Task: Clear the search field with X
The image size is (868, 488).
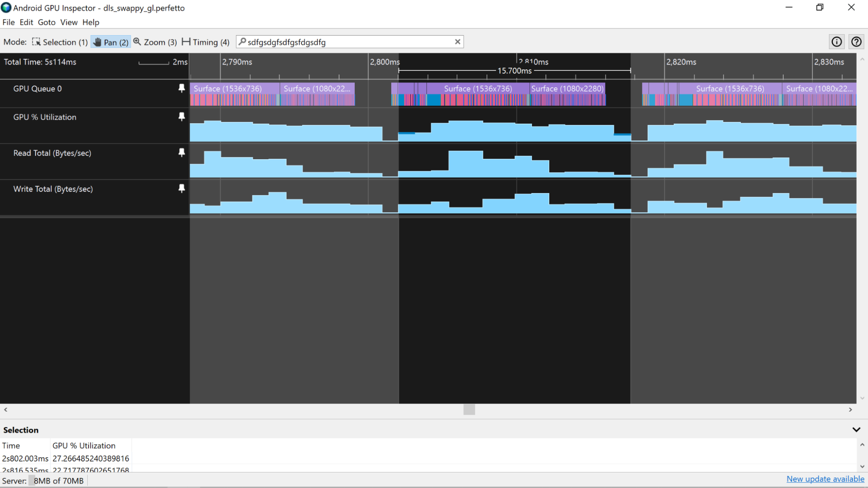Action: pos(457,42)
